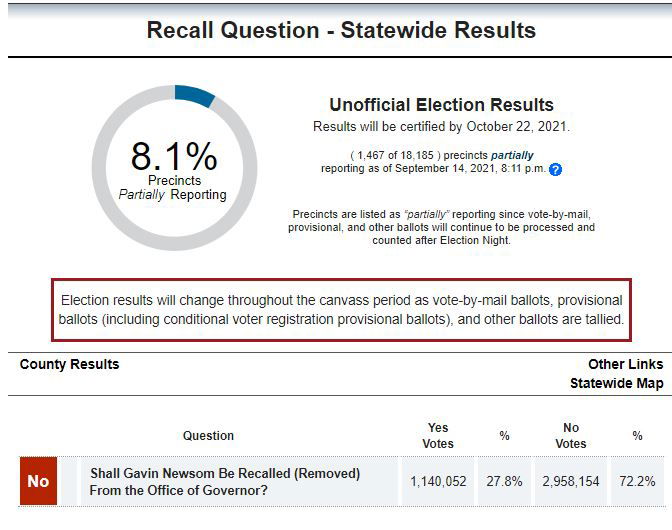
Task: Click the blue segment of the donut chart
Action: pyautogui.click(x=194, y=95)
